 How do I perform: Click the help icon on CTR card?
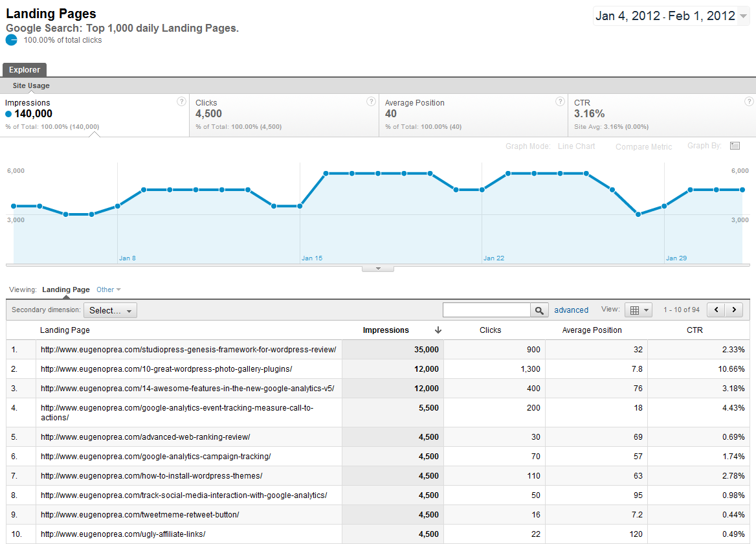click(749, 102)
